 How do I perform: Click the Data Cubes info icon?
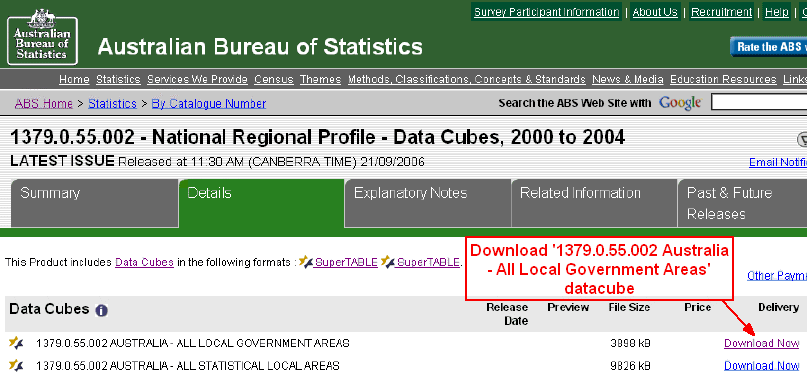(101, 310)
